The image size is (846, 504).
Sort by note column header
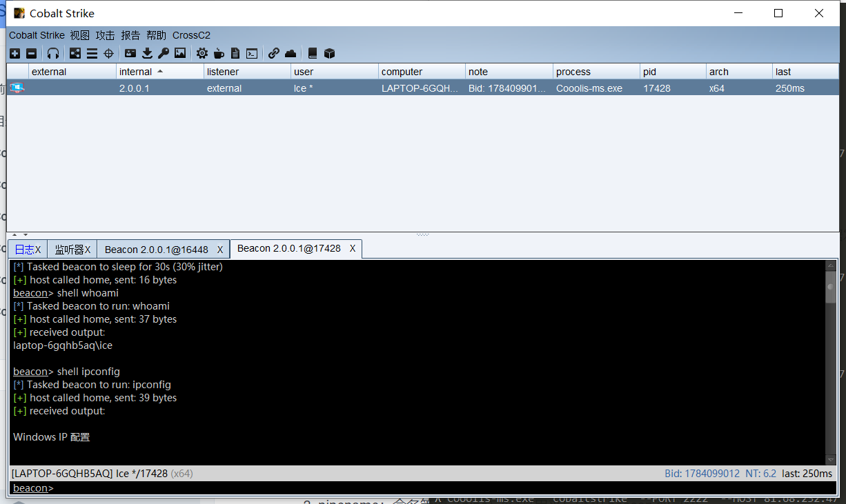pyautogui.click(x=509, y=72)
